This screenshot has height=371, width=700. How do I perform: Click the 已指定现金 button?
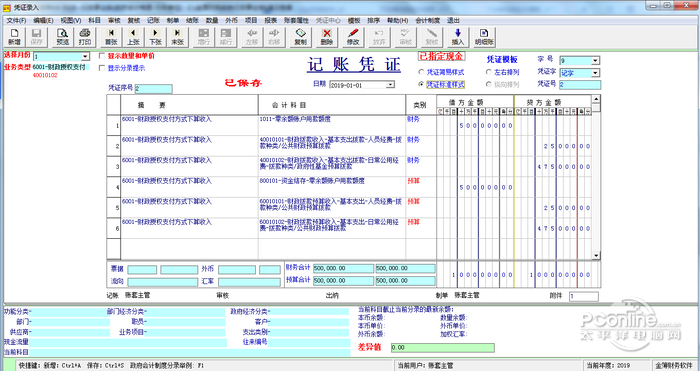(x=442, y=56)
